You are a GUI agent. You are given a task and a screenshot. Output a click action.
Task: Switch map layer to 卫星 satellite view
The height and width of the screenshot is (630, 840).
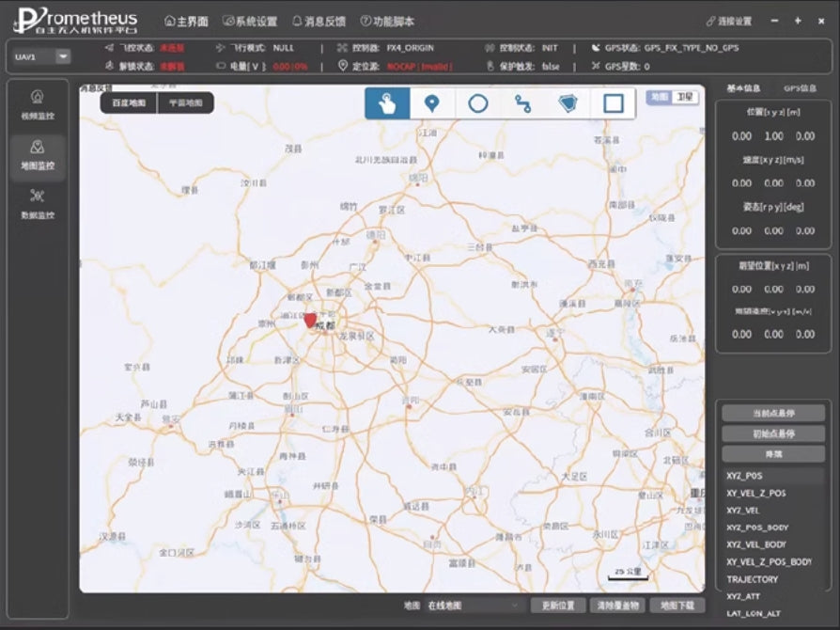pos(685,97)
